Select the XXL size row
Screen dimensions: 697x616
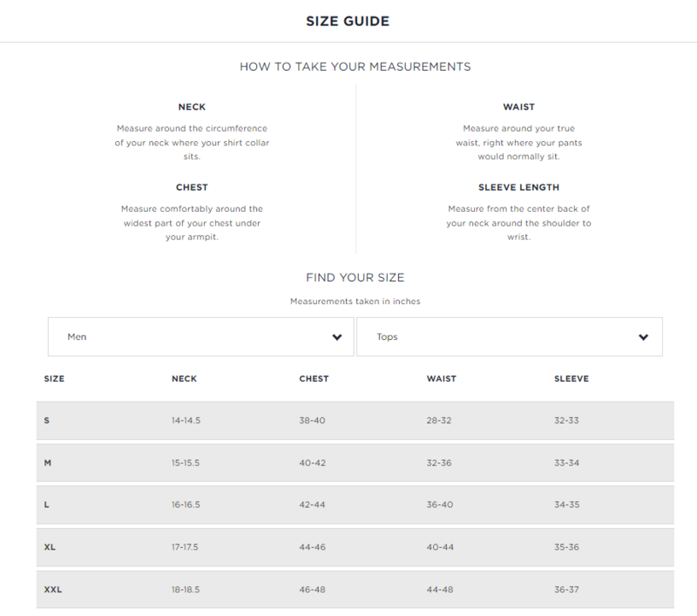pyautogui.click(x=355, y=589)
